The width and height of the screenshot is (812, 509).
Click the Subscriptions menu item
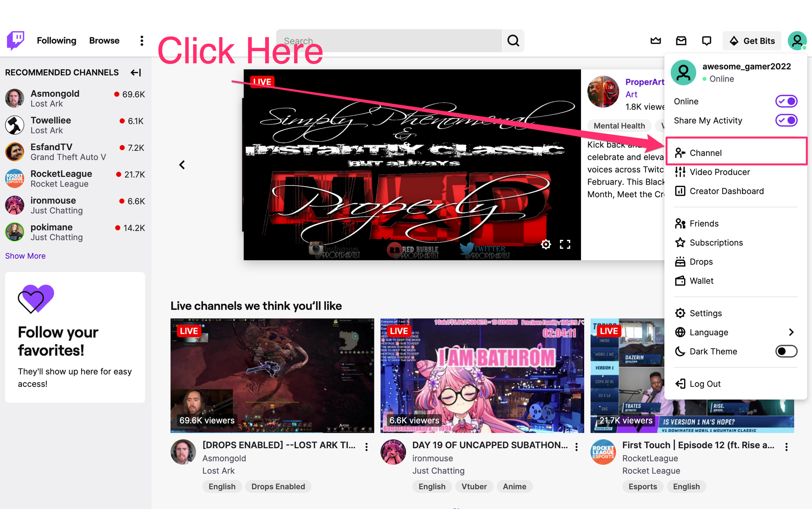point(717,242)
